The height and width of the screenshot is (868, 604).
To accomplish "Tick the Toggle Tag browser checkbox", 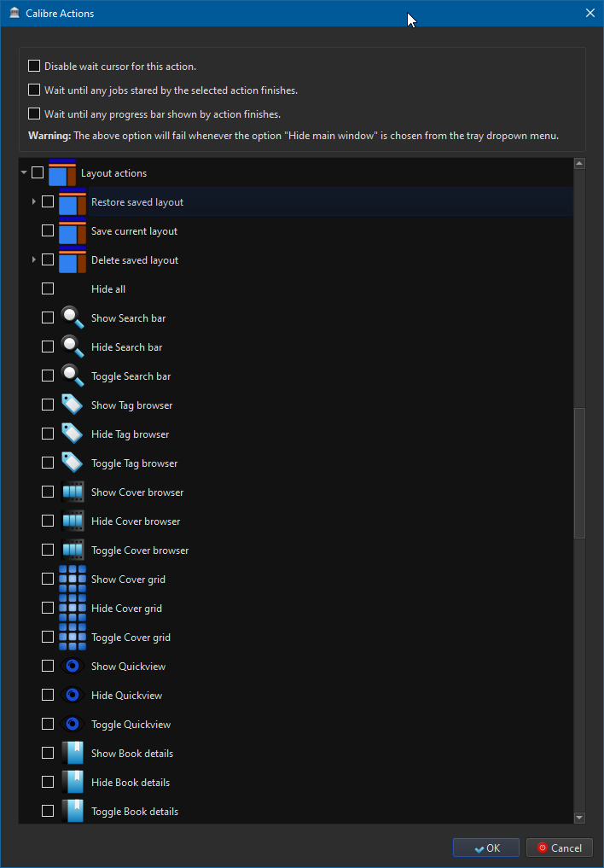I will [48, 463].
